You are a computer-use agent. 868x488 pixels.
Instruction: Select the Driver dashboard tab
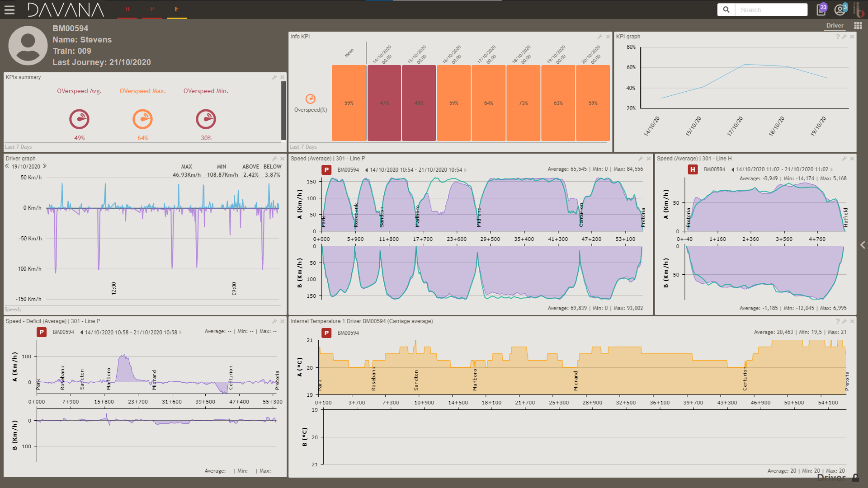pyautogui.click(x=835, y=26)
